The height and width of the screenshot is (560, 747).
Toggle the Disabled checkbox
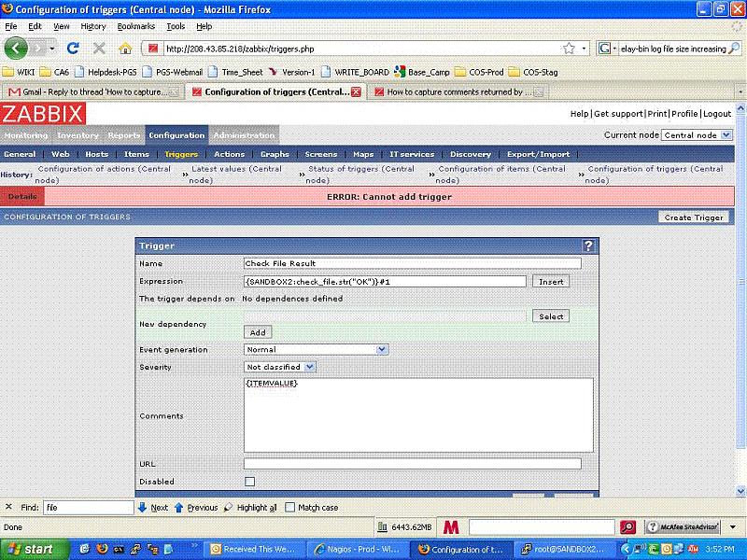249,482
